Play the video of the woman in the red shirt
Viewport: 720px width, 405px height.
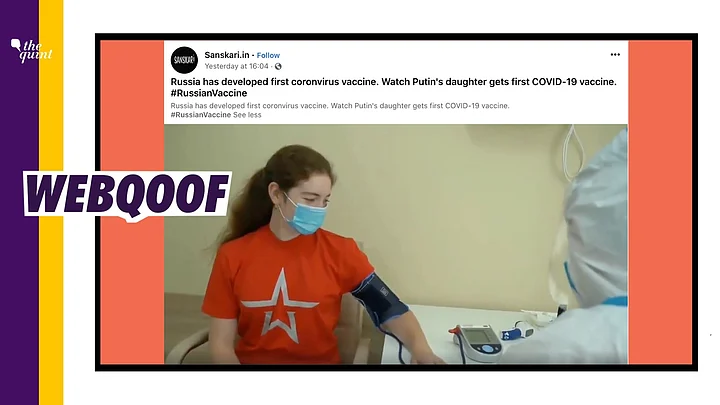pos(396,244)
